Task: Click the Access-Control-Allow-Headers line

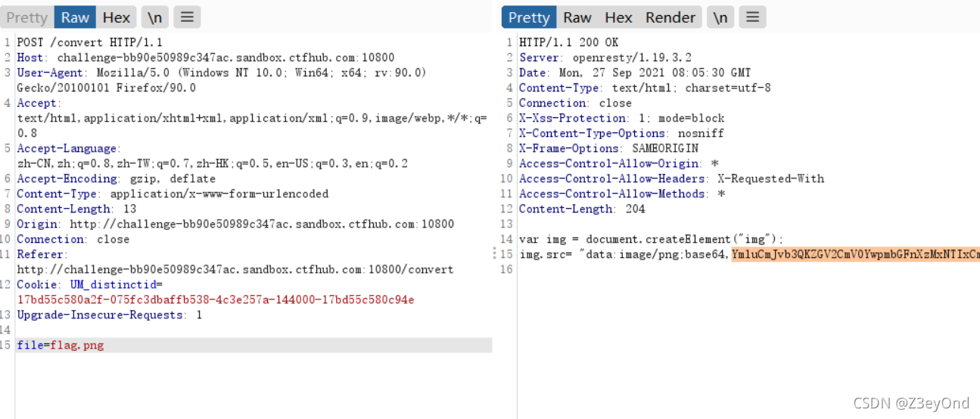Action: (x=672, y=178)
